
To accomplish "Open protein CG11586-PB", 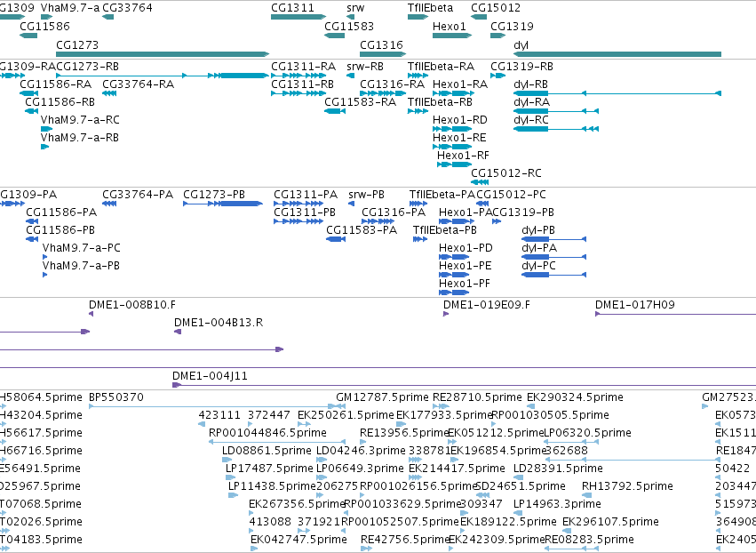I will click(60, 230).
